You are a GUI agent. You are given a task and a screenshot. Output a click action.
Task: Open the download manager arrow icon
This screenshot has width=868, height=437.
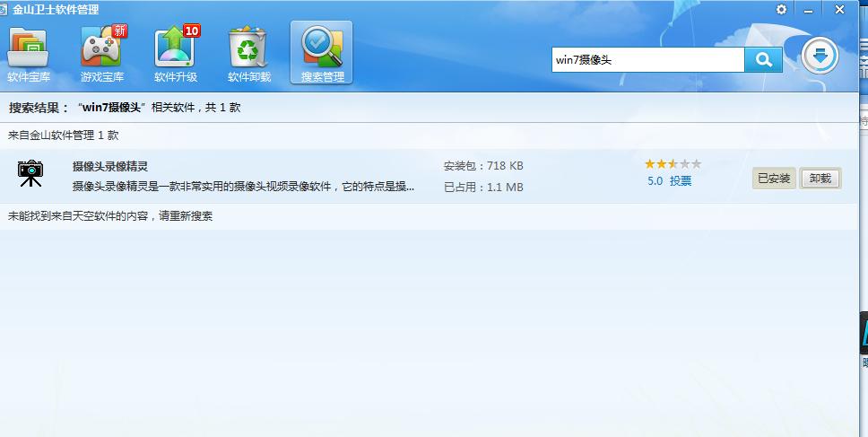820,56
